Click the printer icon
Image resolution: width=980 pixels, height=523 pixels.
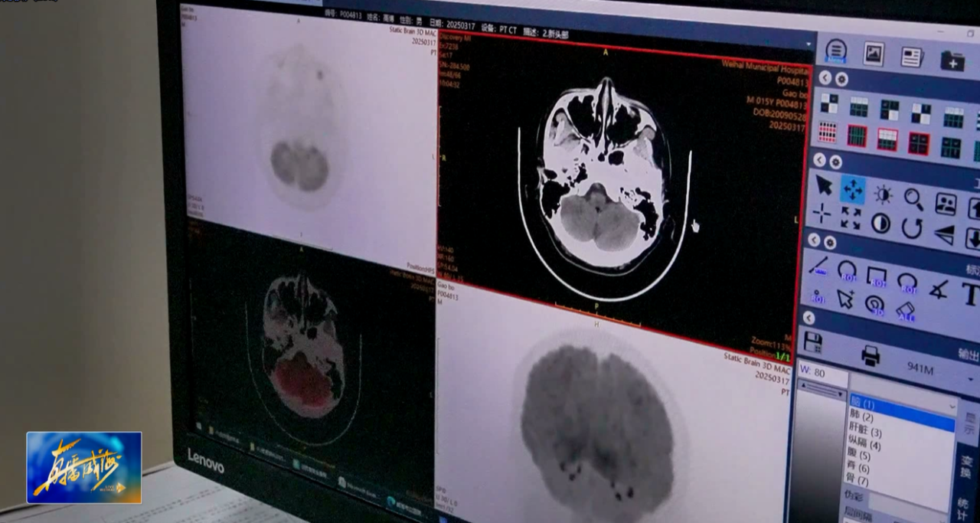click(x=871, y=355)
